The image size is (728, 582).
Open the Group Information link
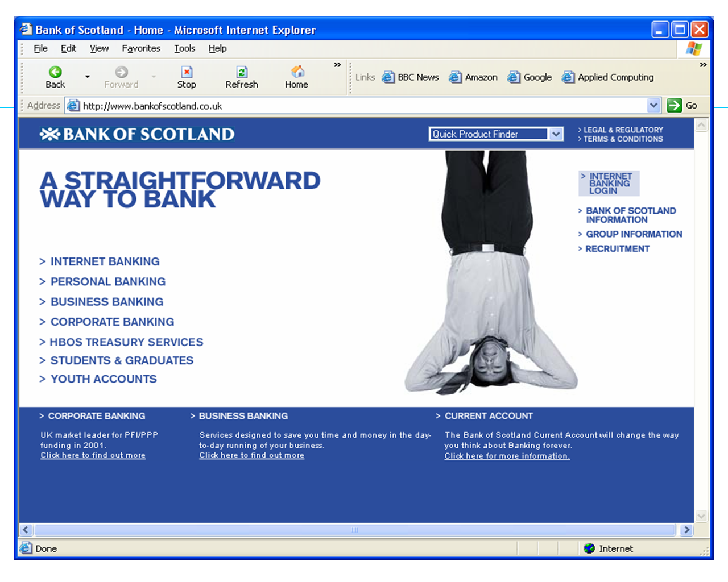point(630,234)
